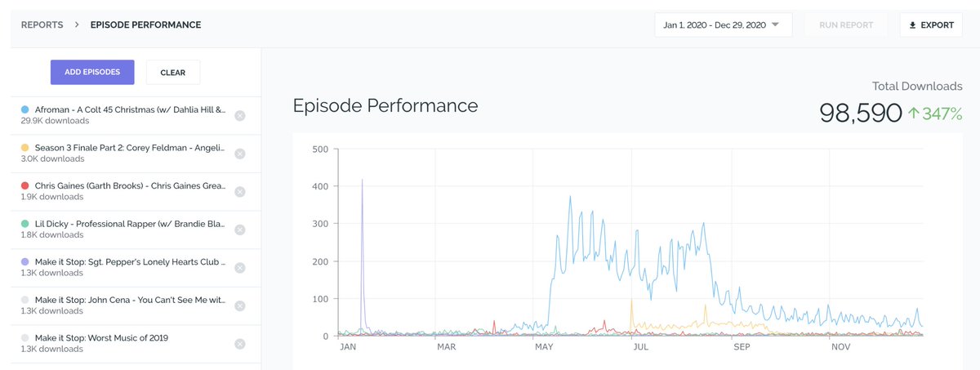Click the gray dot beside Worst Music of 2019
Screen dimensions: 980x370
pyautogui.click(x=25, y=338)
